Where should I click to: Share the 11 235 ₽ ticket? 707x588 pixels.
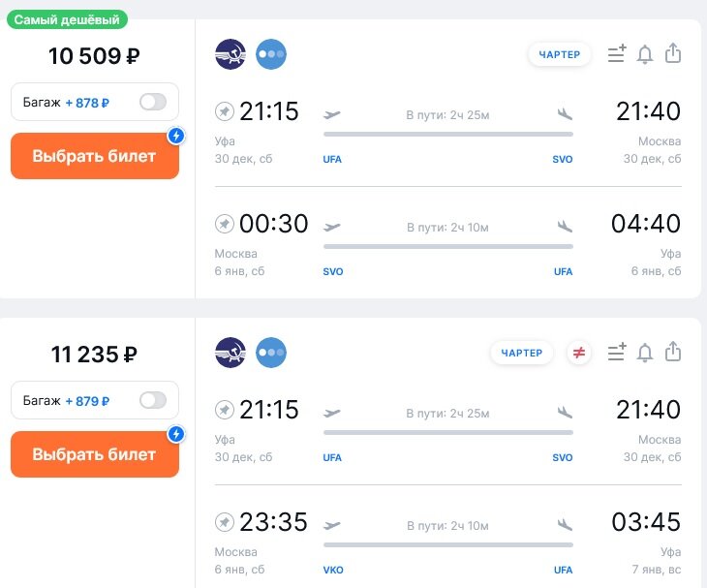[673, 353]
